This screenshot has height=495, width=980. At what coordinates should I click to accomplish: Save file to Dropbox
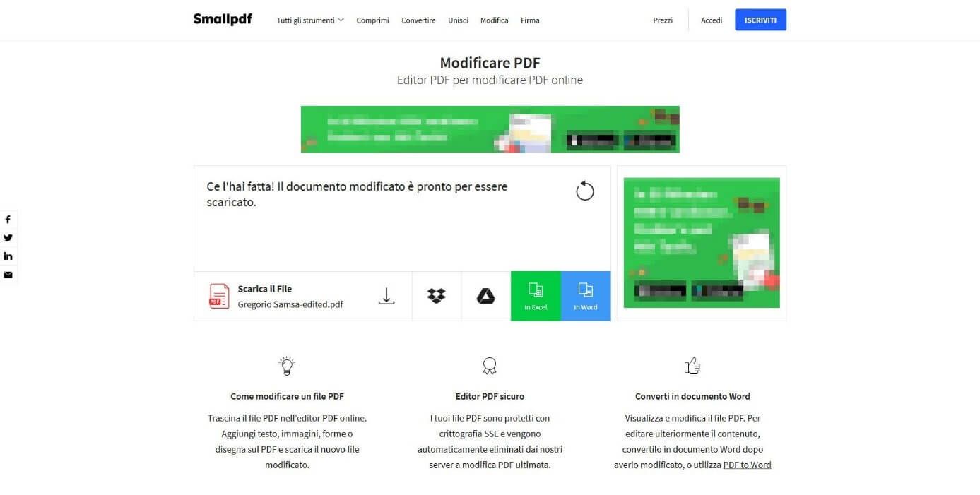pyautogui.click(x=437, y=296)
